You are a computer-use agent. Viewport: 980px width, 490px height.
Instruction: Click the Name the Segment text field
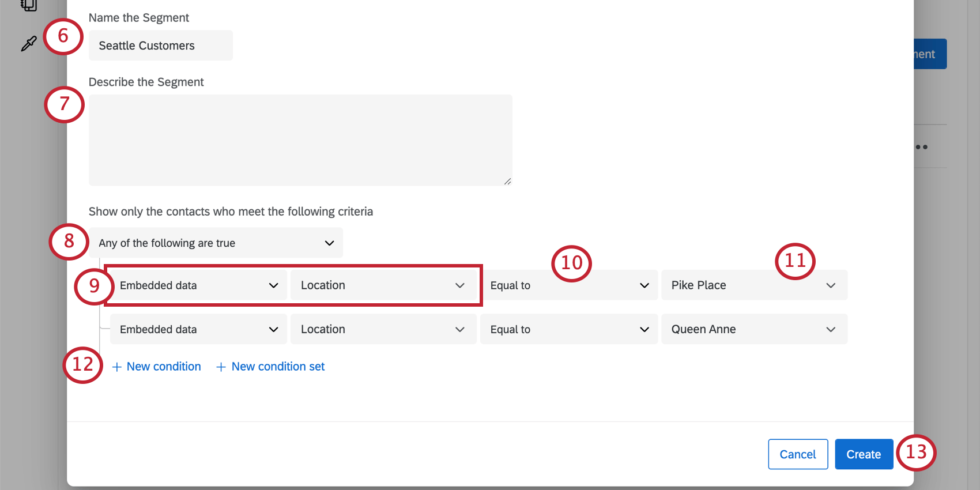click(160, 46)
